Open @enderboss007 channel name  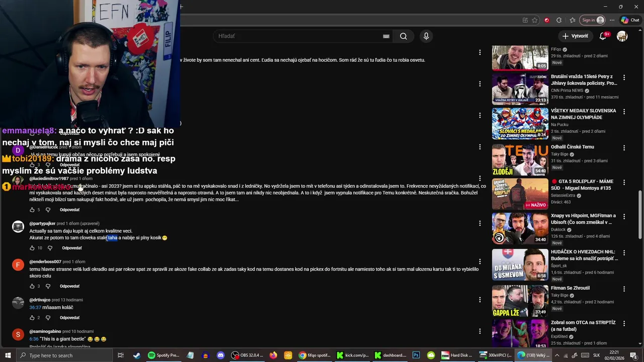[x=45, y=262]
